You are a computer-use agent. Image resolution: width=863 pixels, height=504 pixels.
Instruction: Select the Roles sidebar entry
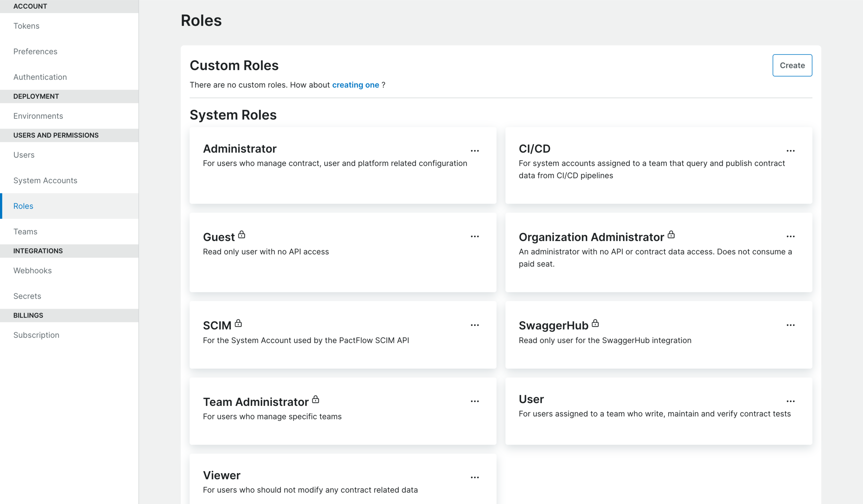point(23,206)
